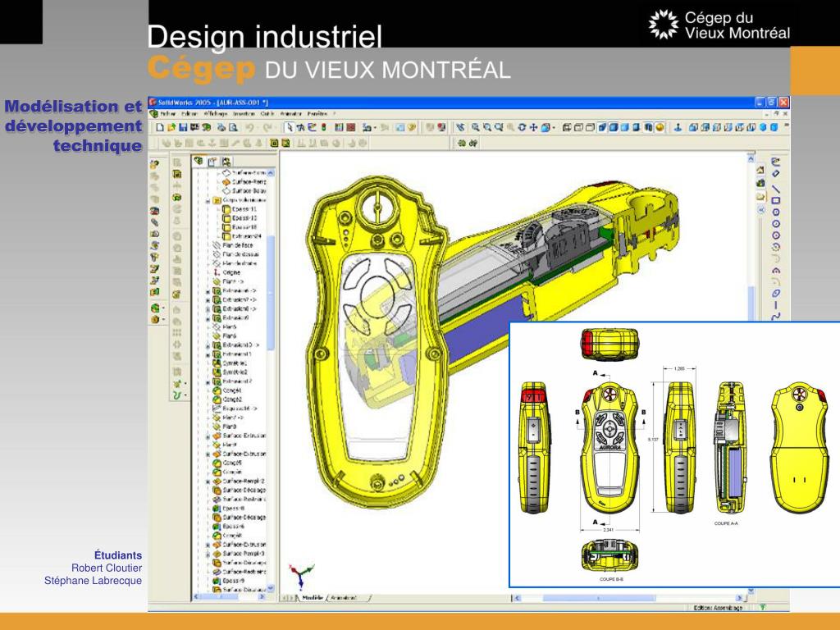Click the Edition: Assemblage status bar text

click(718, 608)
